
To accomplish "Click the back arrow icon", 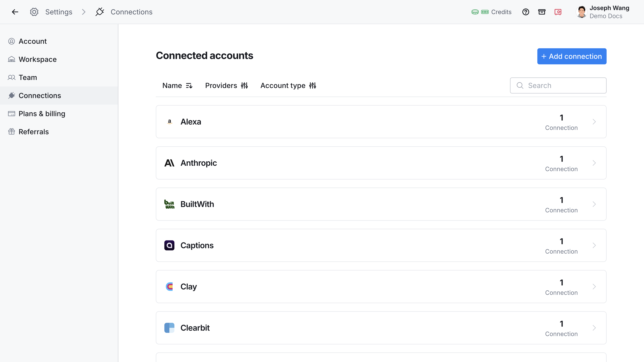I will (15, 12).
